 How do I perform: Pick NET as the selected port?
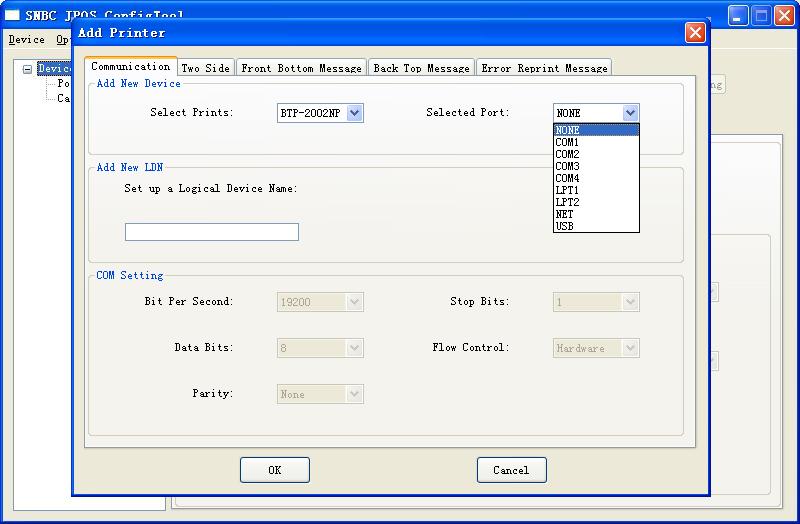[596, 214]
